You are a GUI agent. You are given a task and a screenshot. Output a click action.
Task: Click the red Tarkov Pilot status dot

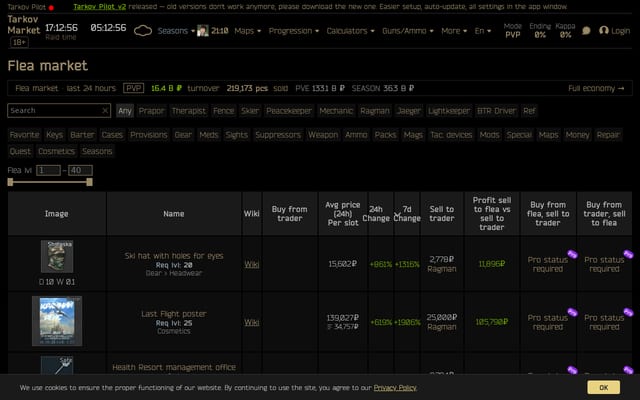coord(51,7)
